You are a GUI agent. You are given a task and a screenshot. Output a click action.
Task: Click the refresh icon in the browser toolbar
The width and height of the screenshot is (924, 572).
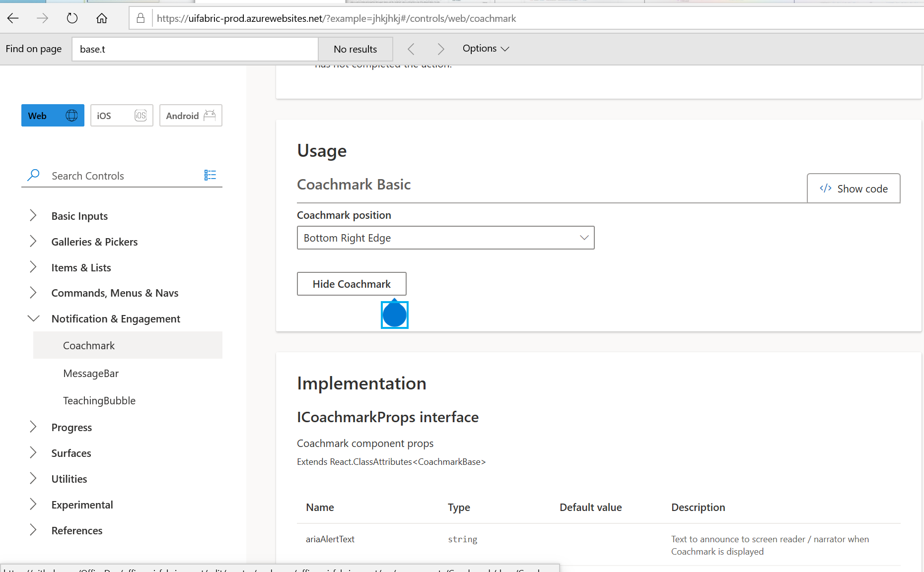(72, 18)
